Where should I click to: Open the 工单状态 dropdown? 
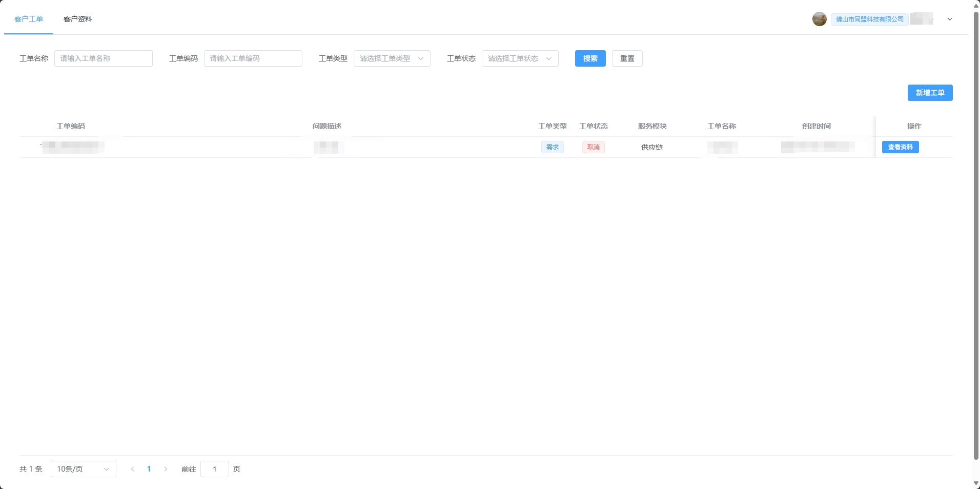pos(519,58)
